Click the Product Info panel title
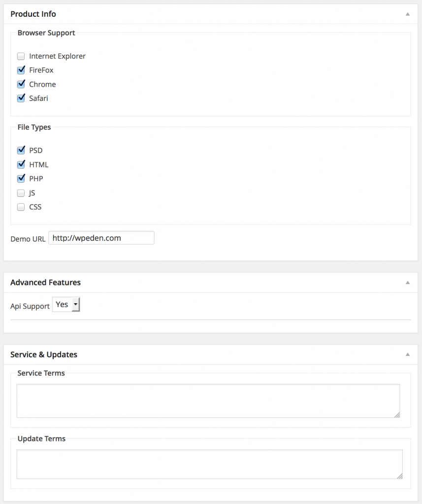This screenshot has height=504, width=422. pos(33,14)
